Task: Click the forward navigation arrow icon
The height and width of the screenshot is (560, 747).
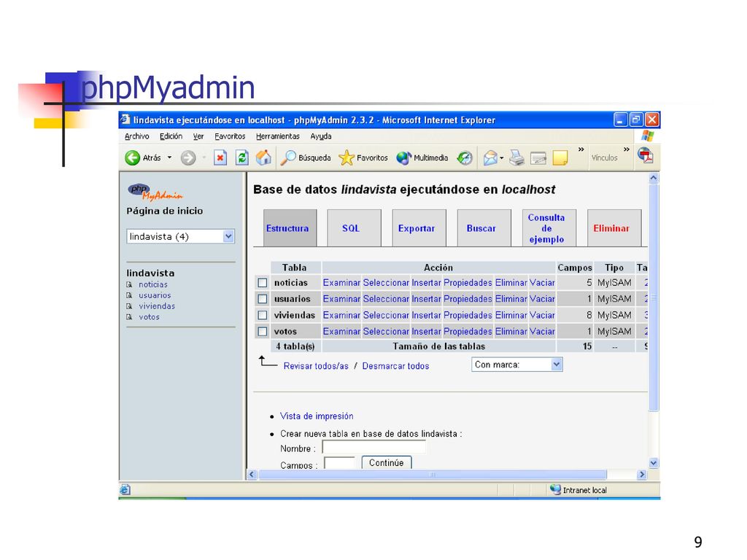Action: 188,157
